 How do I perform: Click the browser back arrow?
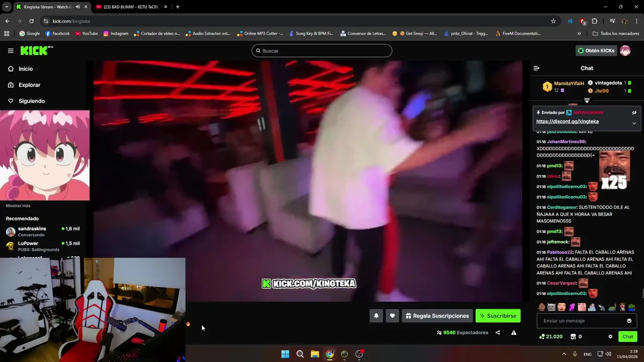click(7, 21)
